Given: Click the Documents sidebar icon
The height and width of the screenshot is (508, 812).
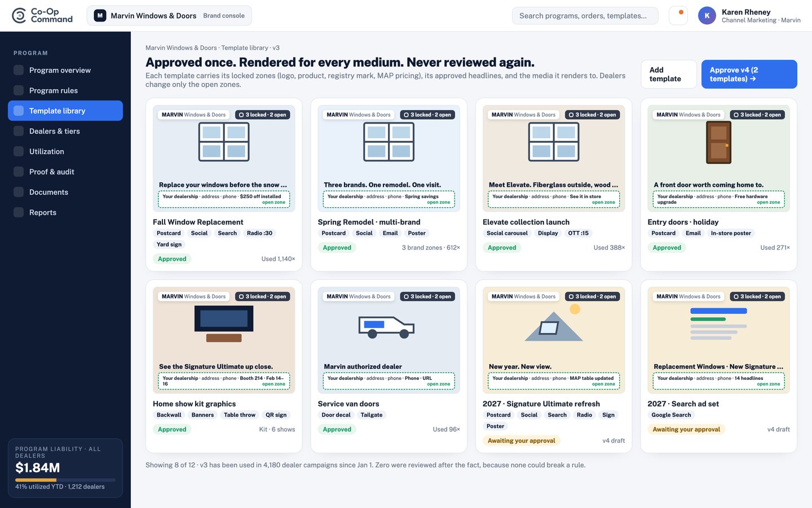Looking at the screenshot, I should 19,192.
